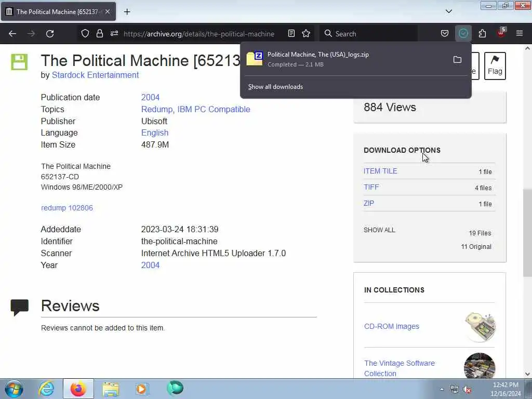Screen dimensions: 532x399
Task: Open Stardock Entertainment creator link
Action: (x=96, y=75)
